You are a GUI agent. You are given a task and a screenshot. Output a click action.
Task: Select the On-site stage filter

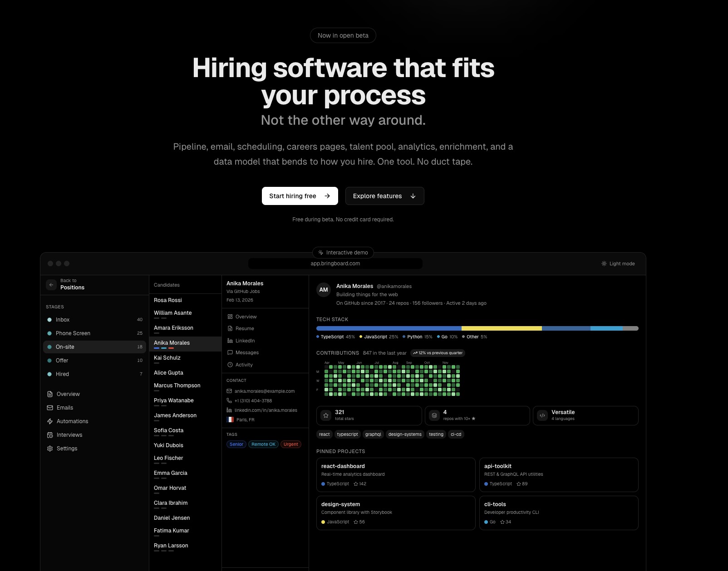(65, 347)
